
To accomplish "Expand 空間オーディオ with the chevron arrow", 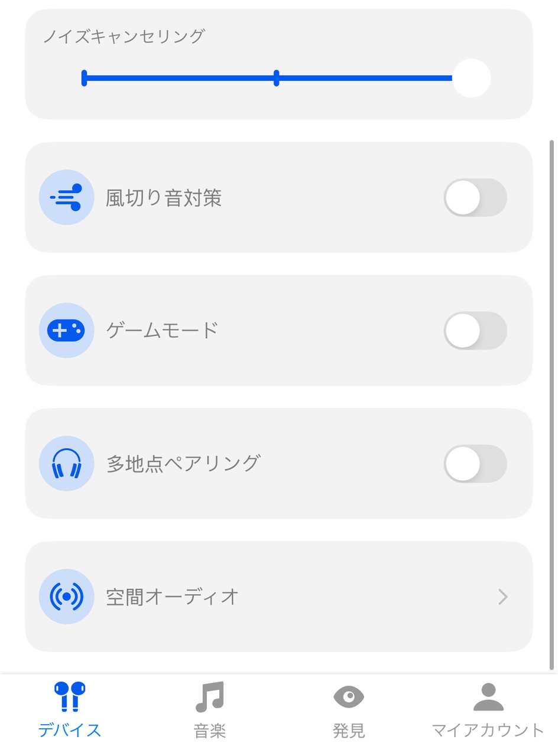I will tap(503, 597).
